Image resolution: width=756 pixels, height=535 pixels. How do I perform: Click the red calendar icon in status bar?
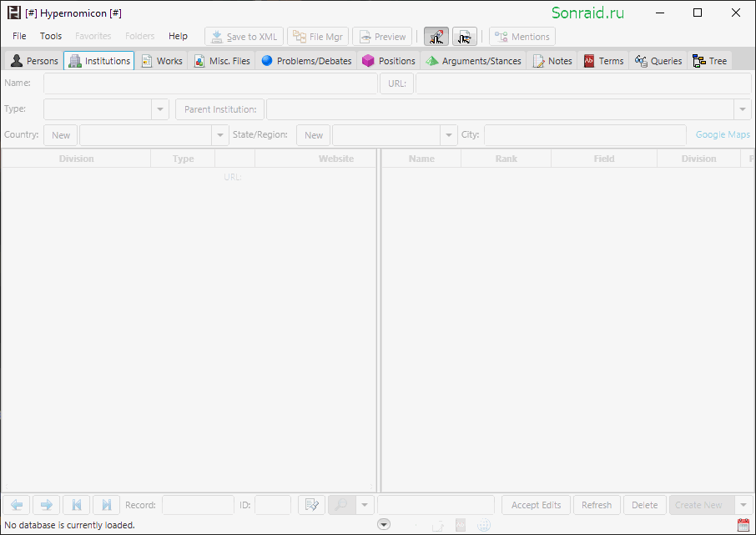(743, 525)
